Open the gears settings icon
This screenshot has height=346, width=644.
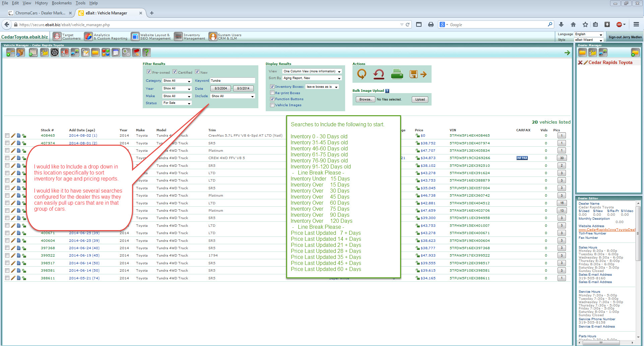pos(126,52)
